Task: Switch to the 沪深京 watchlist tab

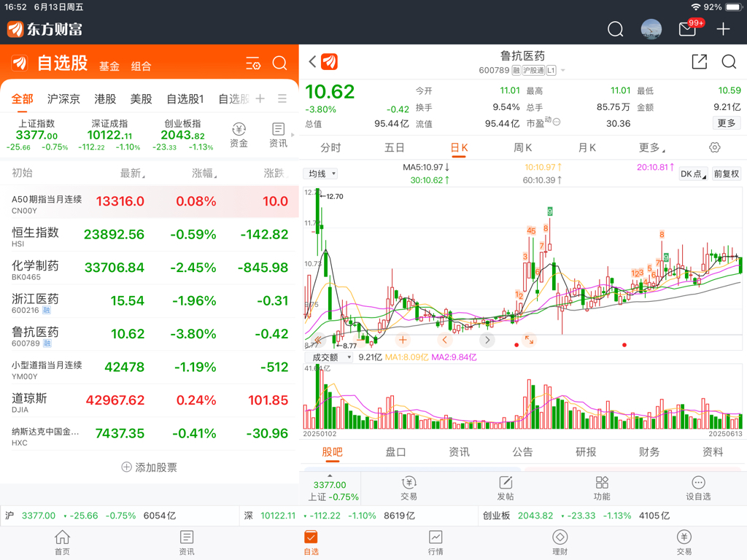Action: (63, 98)
